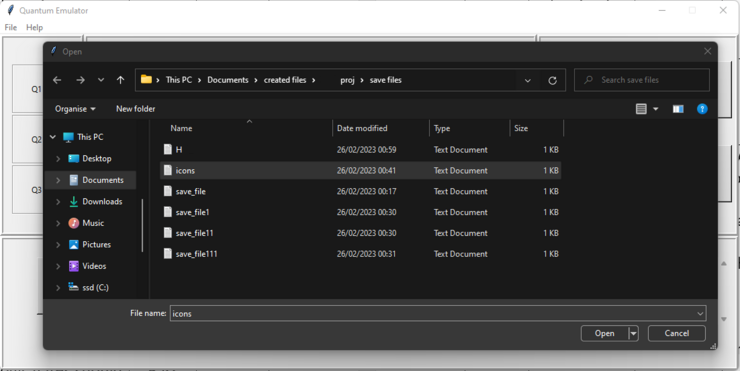
Task: Toggle the preview pane
Action: pos(678,109)
